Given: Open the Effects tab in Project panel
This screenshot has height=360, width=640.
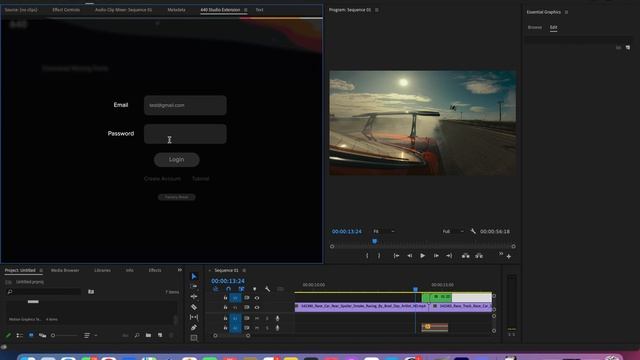Looking at the screenshot, I should pyautogui.click(x=155, y=270).
